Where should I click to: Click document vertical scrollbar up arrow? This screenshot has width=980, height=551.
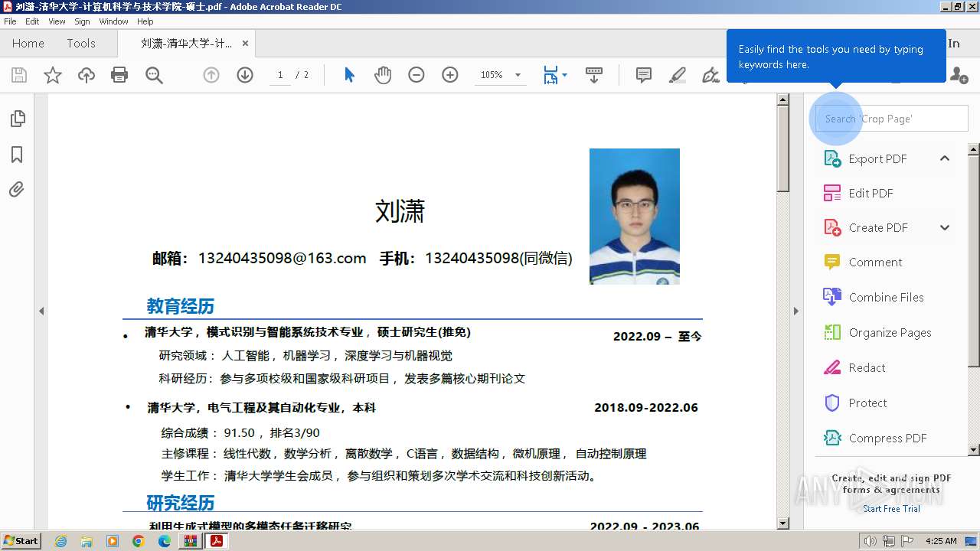(x=783, y=99)
